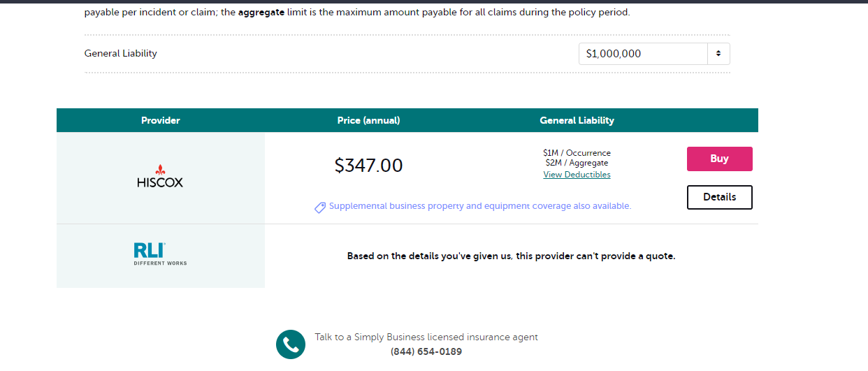
Task: Click the 'Talk to a Simply Business' agent text
Action: pyautogui.click(x=426, y=337)
